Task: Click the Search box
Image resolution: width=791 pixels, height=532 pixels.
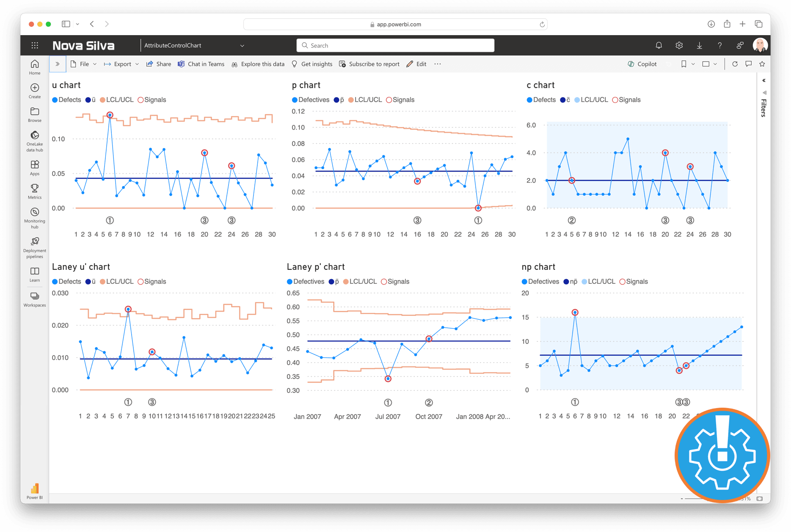Action: (x=395, y=45)
